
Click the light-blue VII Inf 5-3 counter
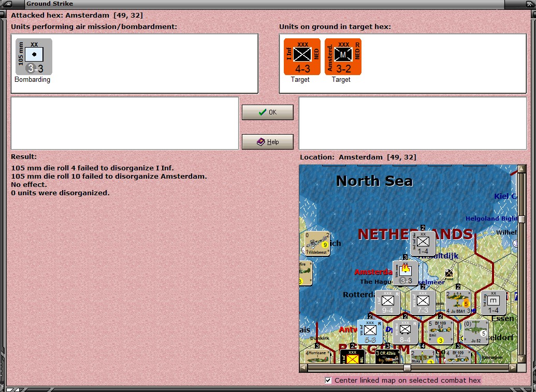click(370, 332)
